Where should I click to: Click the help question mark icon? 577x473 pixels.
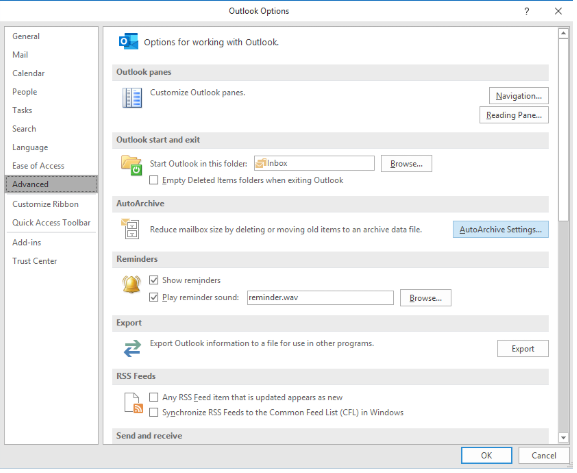tap(527, 11)
